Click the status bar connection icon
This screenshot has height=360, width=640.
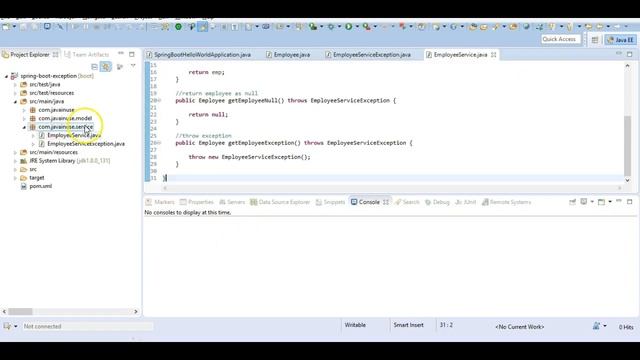click(7, 326)
